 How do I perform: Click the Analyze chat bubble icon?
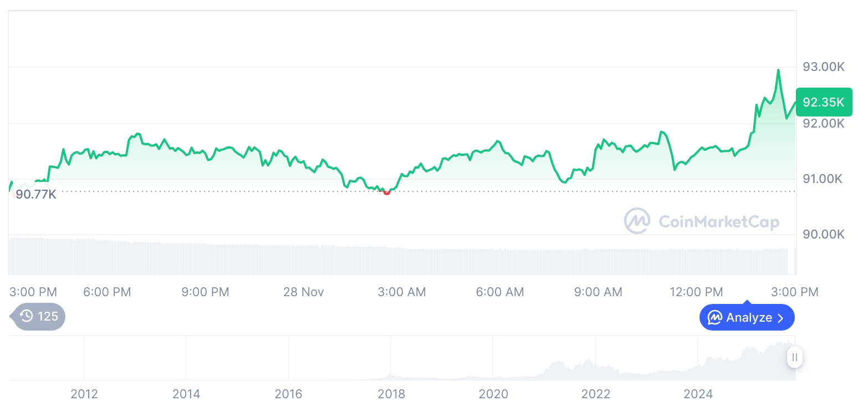(715, 318)
